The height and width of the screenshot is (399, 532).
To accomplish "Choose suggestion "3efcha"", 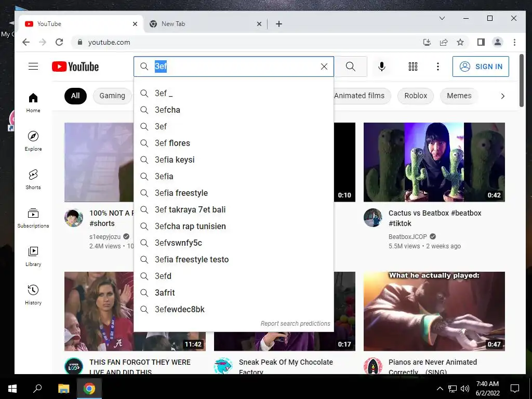I will tap(234, 110).
